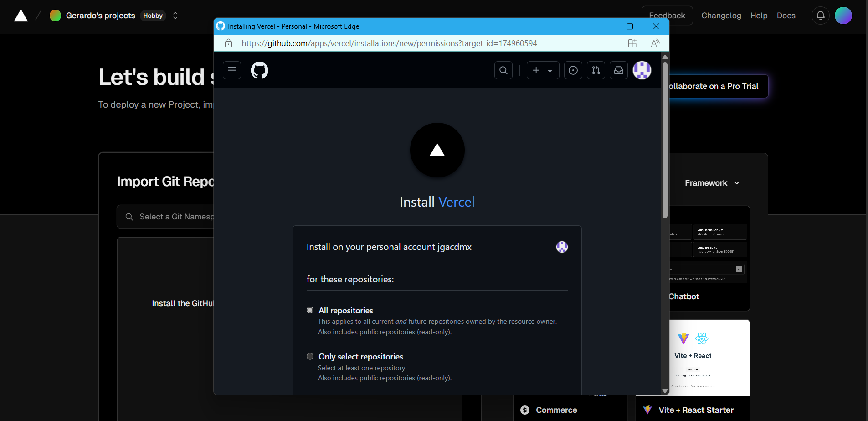Open the Help link in Vercel header

tap(759, 16)
